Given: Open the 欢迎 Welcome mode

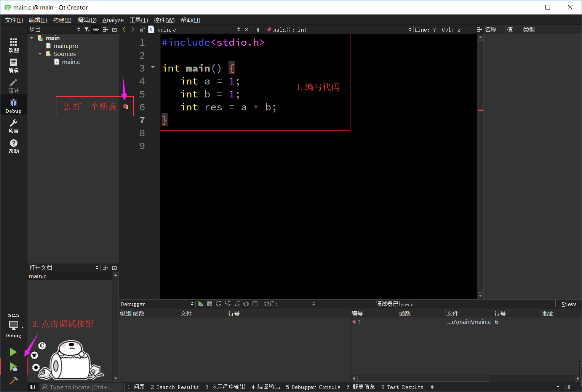Looking at the screenshot, I should (14, 45).
